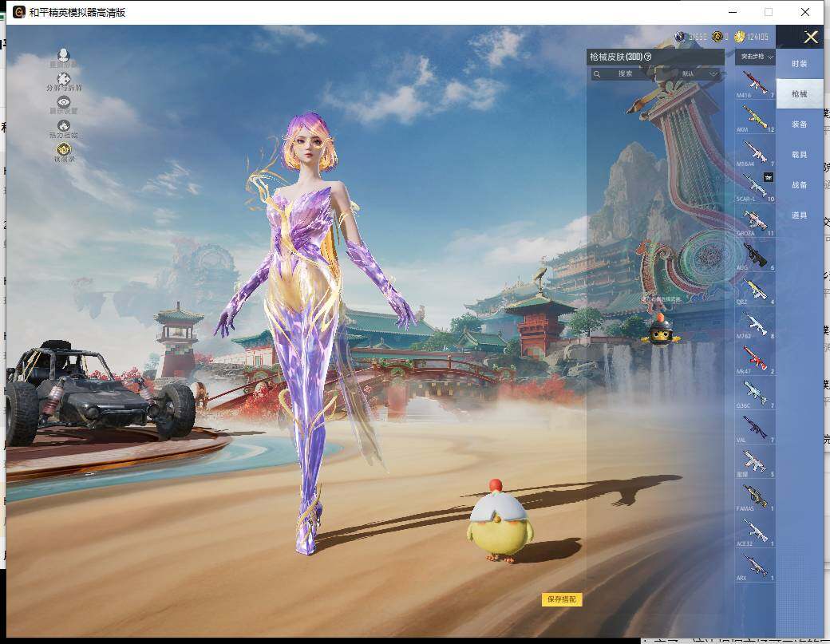Switch to the 载具 tab
Screen dimensions: 830x644
[x=799, y=155]
